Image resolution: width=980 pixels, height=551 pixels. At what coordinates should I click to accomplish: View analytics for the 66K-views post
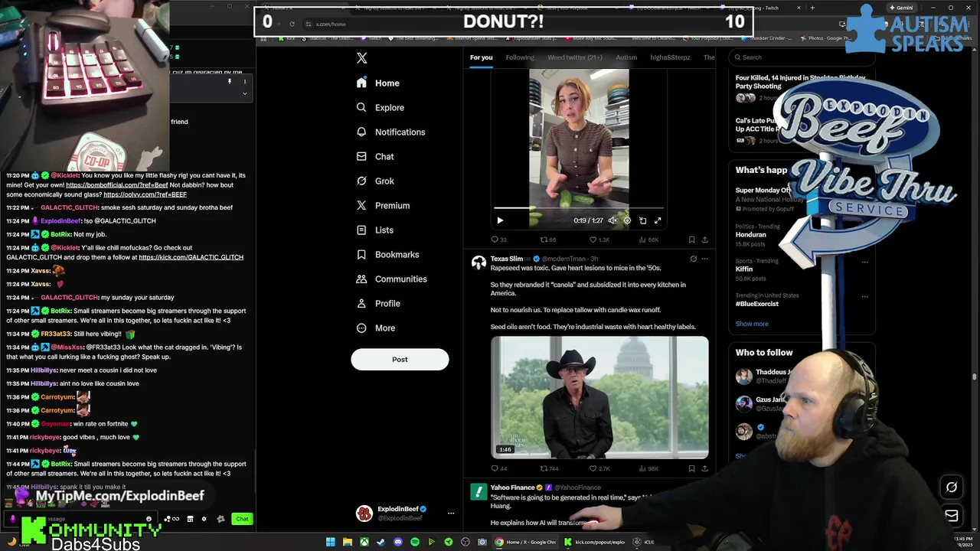click(648, 240)
